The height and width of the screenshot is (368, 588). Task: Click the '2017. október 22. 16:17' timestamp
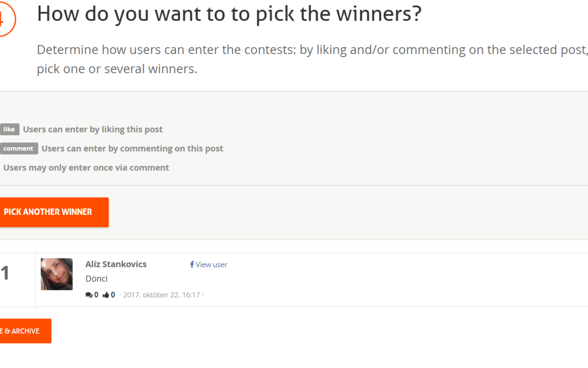(161, 295)
